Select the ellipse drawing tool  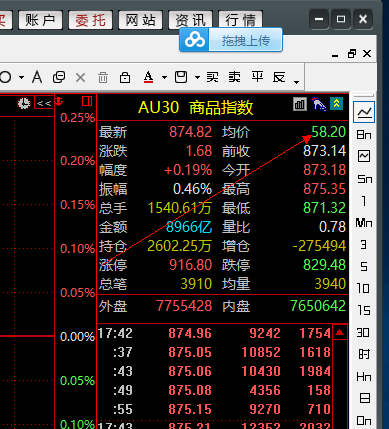click(x=5, y=77)
